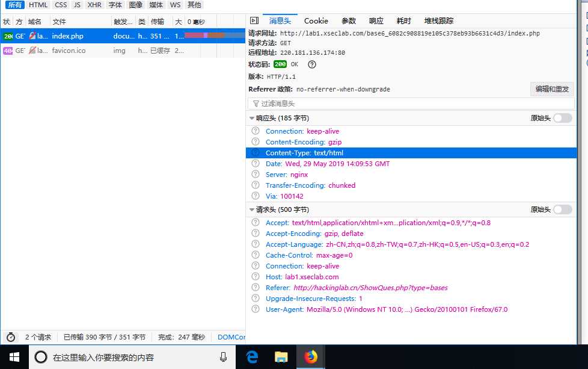Filter requests by CSS
The width and height of the screenshot is (588, 369).
click(61, 5)
